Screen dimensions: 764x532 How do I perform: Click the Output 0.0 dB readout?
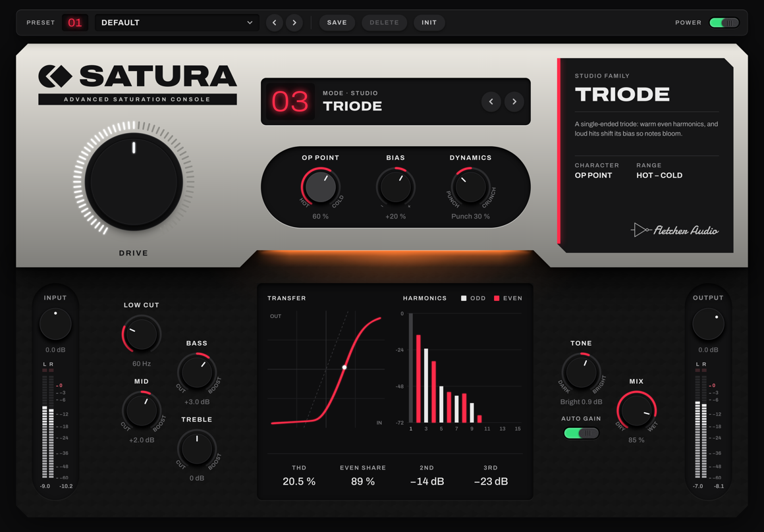(x=708, y=350)
